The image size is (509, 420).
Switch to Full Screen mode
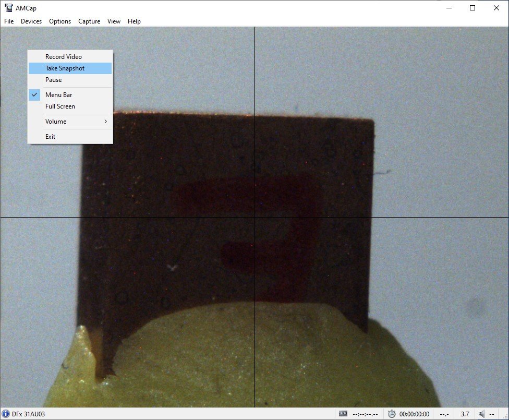click(60, 106)
